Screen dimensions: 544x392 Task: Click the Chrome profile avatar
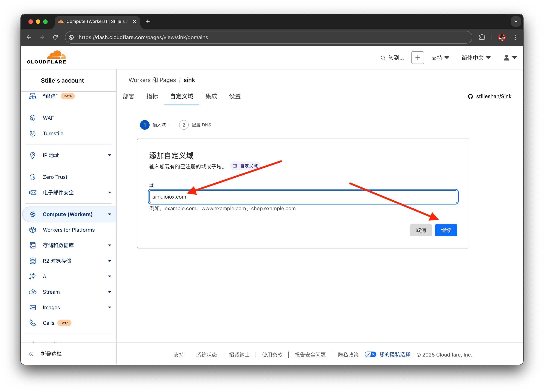[502, 37]
